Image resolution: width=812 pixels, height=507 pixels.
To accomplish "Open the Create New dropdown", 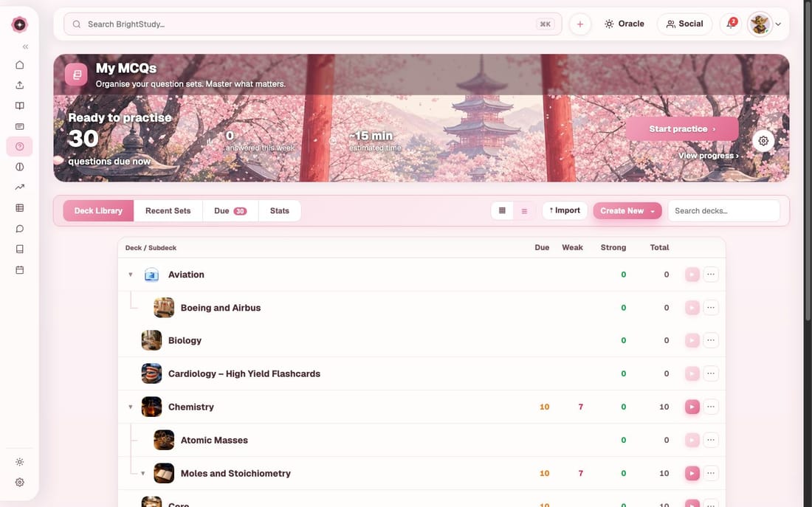I will (x=627, y=211).
